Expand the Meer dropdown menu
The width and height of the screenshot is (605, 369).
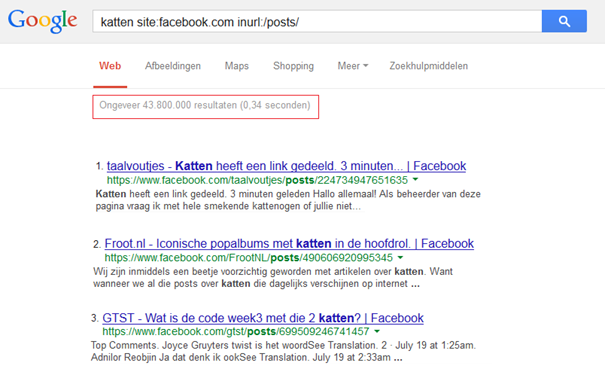353,66
